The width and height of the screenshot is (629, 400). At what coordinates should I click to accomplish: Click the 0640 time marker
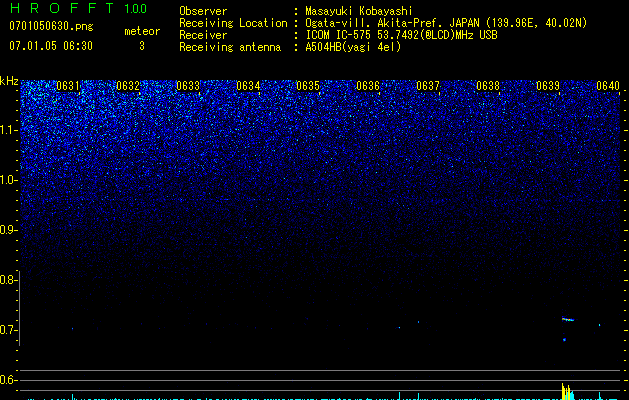click(608, 86)
